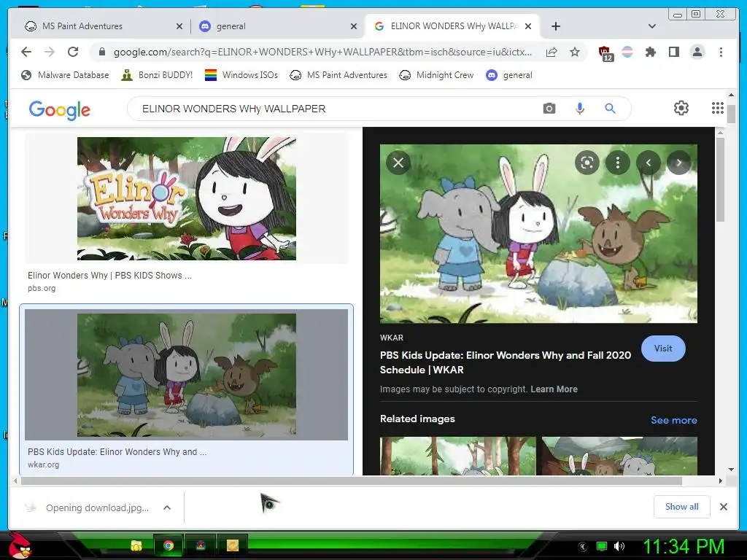This screenshot has height=560, width=747.
Task: Click Show all downloads button
Action: [682, 507]
